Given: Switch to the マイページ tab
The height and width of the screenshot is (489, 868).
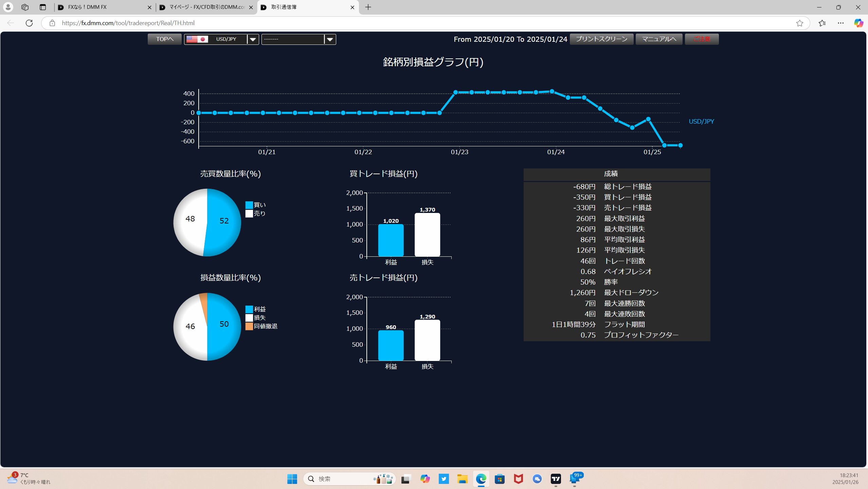Looking at the screenshot, I should point(204,7).
